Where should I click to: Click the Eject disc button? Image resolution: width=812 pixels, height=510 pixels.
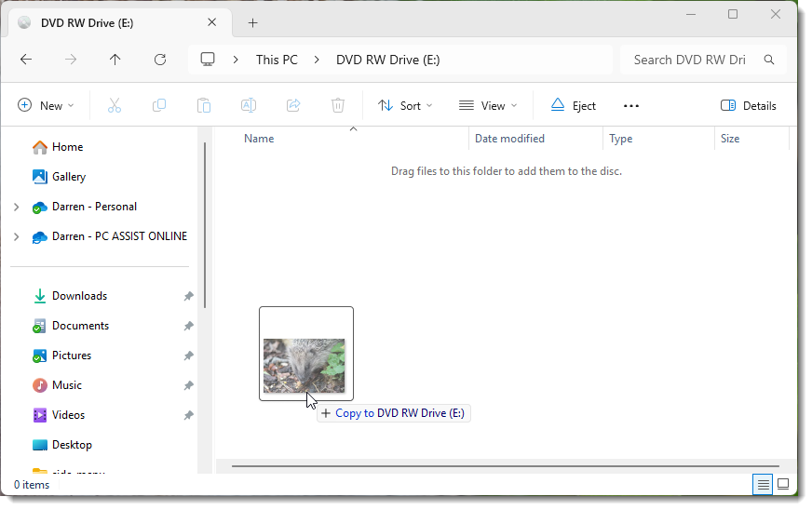(x=574, y=105)
